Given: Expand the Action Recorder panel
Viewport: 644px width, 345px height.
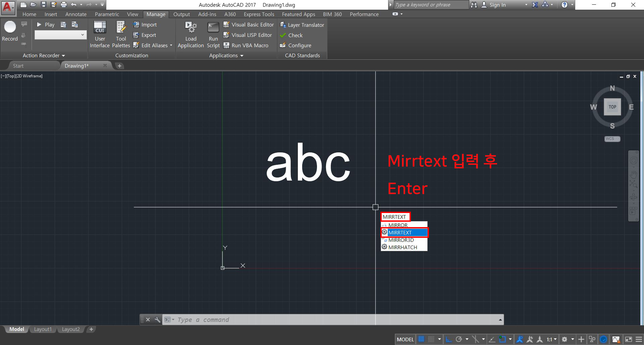Looking at the screenshot, I should click(x=44, y=55).
